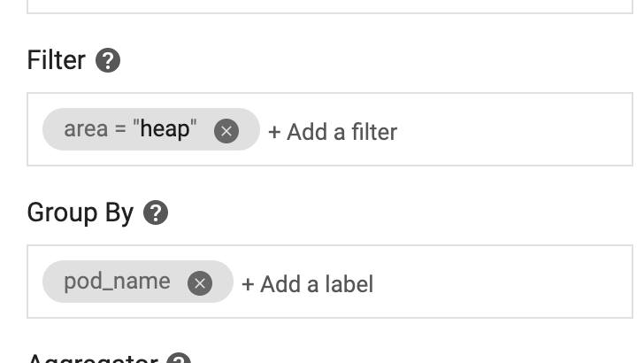Click the Group By section heading
The image size is (644, 363).
[x=80, y=213]
